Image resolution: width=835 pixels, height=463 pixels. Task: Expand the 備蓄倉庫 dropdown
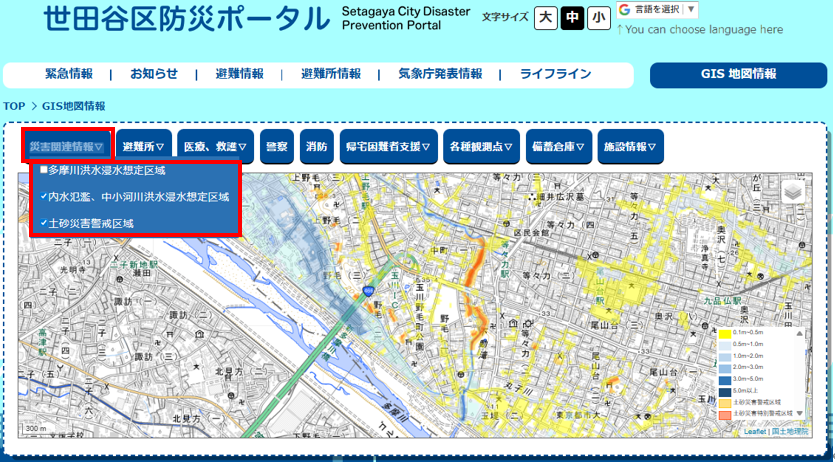558,147
